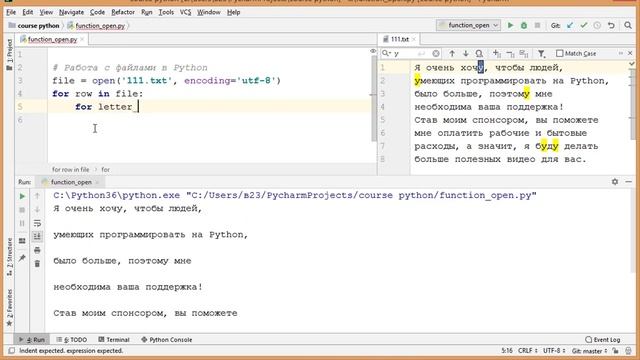Image resolution: width=640 pixels, height=360 pixels.
Task: Revert changes with the undo arrow
Action: click(611, 25)
